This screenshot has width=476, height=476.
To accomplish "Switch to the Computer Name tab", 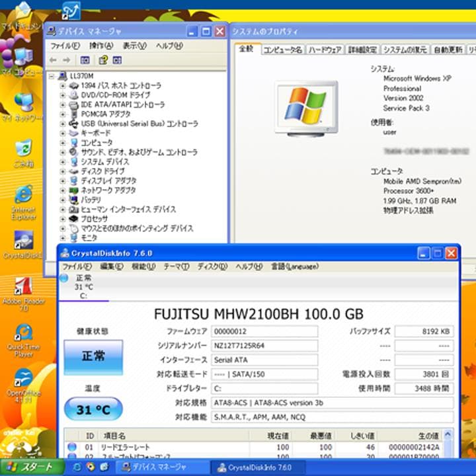I will (x=283, y=50).
